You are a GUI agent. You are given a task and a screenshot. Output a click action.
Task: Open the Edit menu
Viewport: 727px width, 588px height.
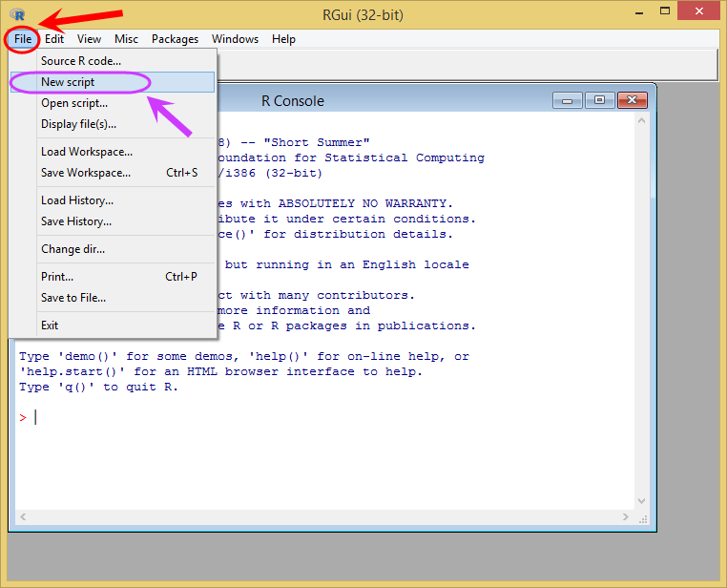tap(54, 39)
